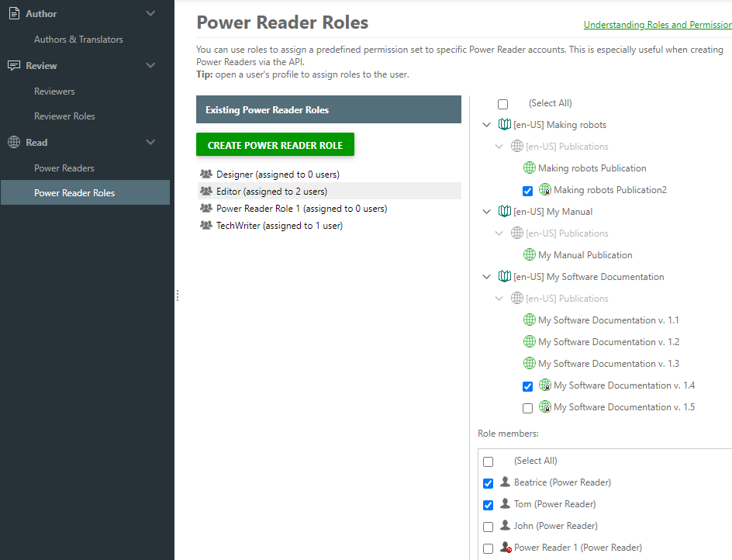Click the globe icon beside My Manual Publication
732x560 pixels.
click(x=530, y=254)
